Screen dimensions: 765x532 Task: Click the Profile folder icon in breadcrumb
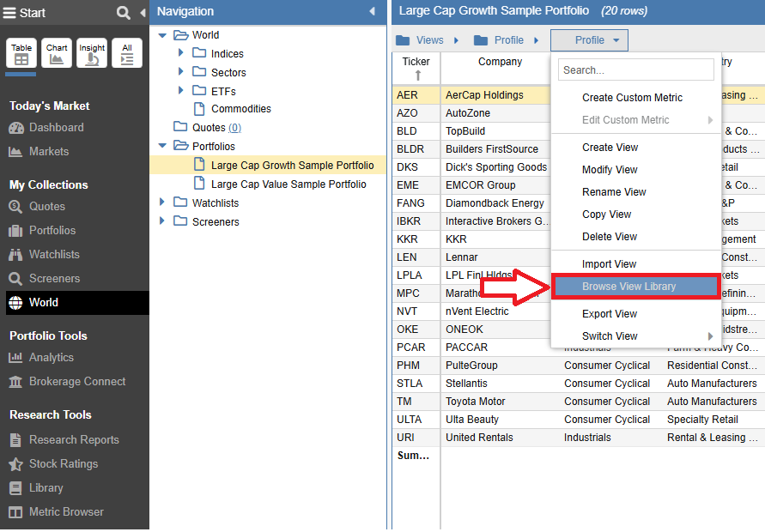481,40
